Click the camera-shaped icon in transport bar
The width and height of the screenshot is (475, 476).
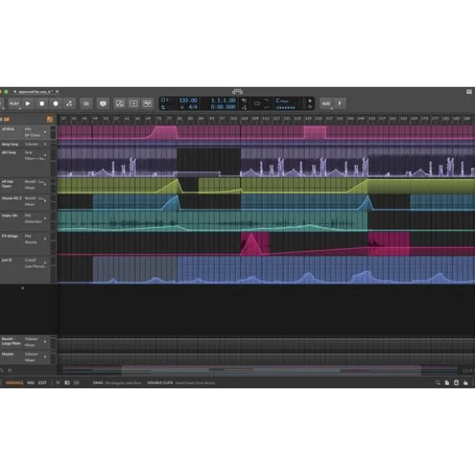(x=86, y=104)
